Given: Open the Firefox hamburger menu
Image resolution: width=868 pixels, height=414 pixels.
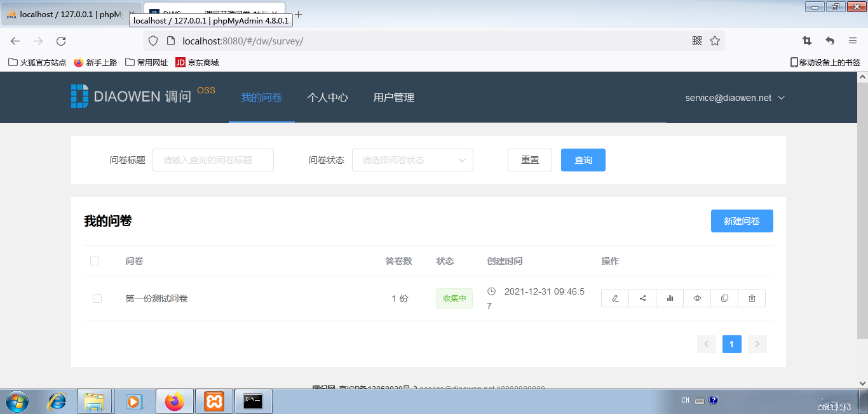Looking at the screenshot, I should 853,41.
